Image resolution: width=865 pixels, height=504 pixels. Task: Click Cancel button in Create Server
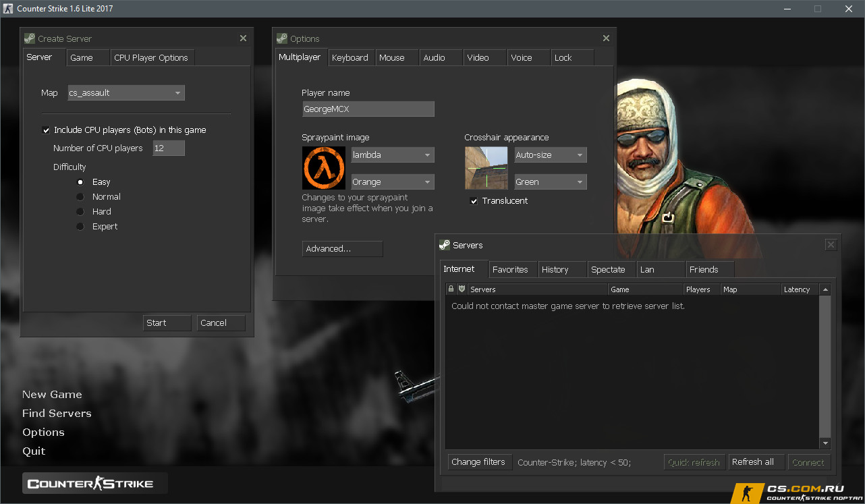coord(221,323)
